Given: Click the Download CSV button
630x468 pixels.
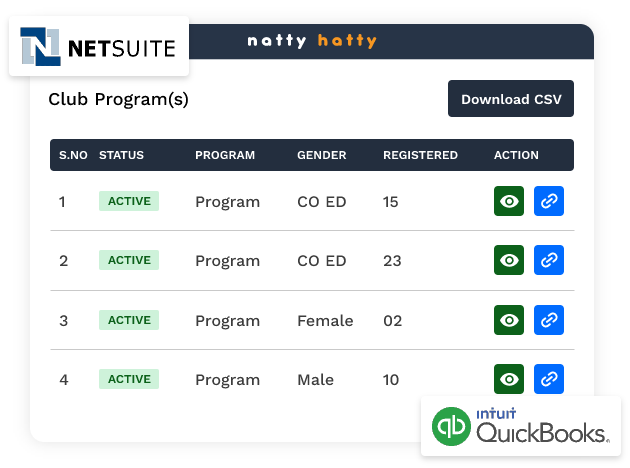Looking at the screenshot, I should click(510, 99).
